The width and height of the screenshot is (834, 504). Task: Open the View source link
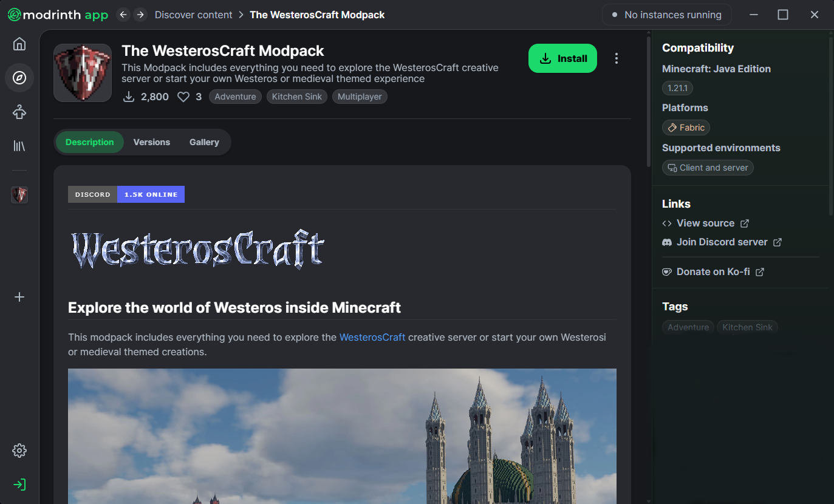pyautogui.click(x=705, y=223)
